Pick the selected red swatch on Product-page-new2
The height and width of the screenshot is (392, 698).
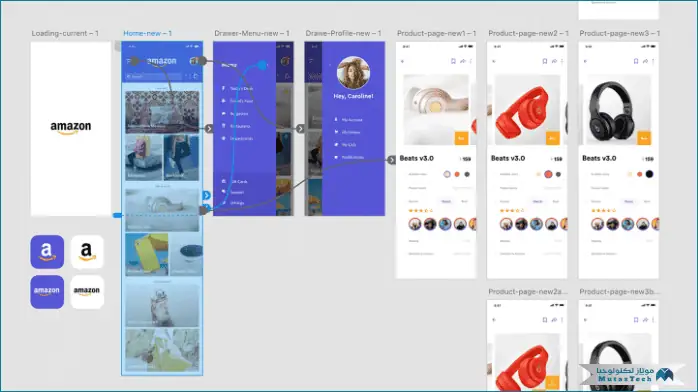[x=548, y=174]
